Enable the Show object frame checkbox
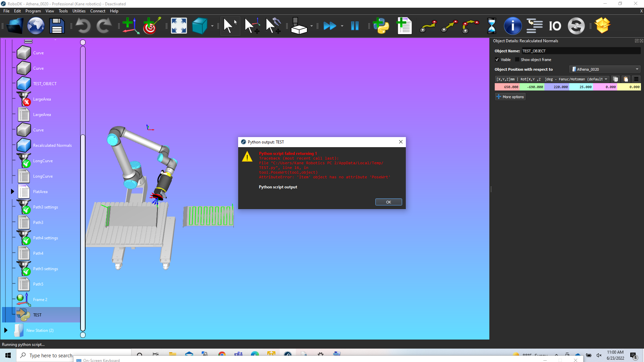The height and width of the screenshot is (362, 644). [517, 60]
